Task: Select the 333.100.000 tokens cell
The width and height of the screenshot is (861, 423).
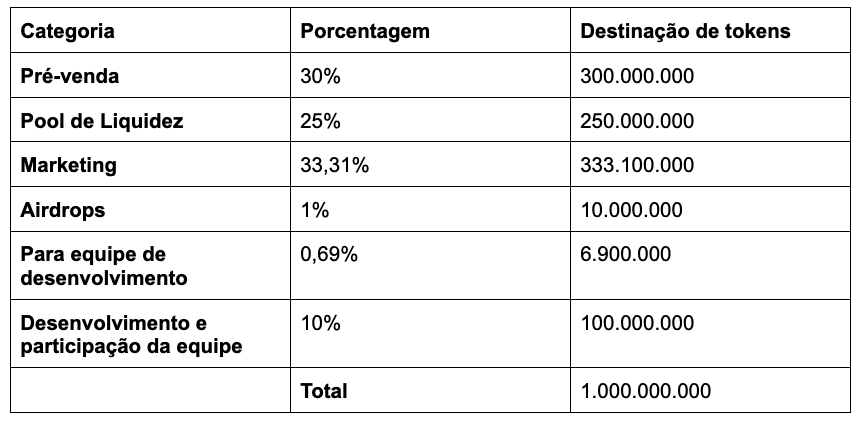Action: (710, 164)
